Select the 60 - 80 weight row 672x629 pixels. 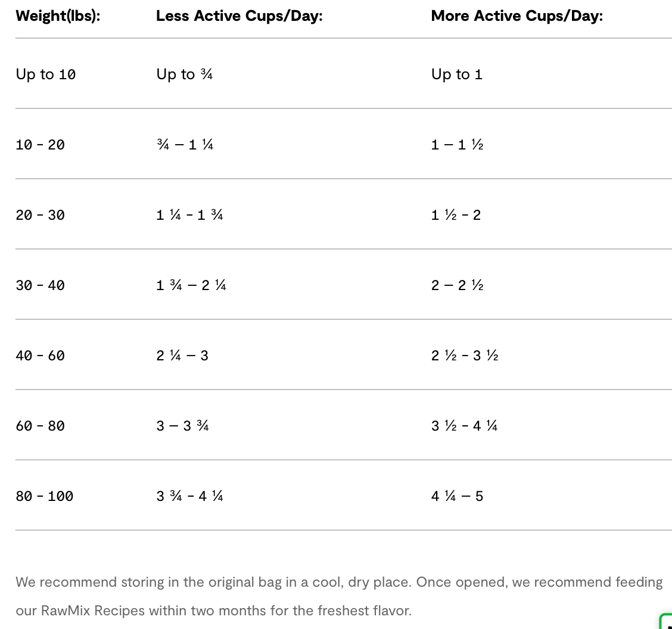coord(40,426)
